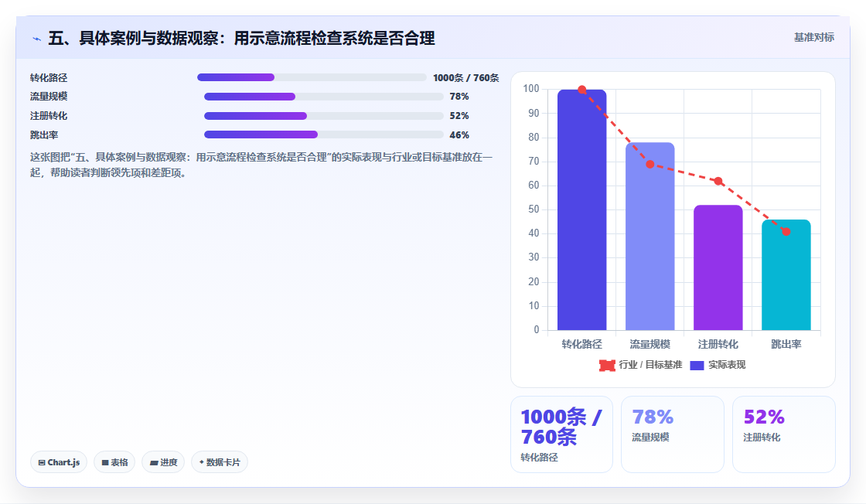The height and width of the screenshot is (504, 866).
Task: Click the benchmark point on 跳出率
Action: pyautogui.click(x=786, y=232)
